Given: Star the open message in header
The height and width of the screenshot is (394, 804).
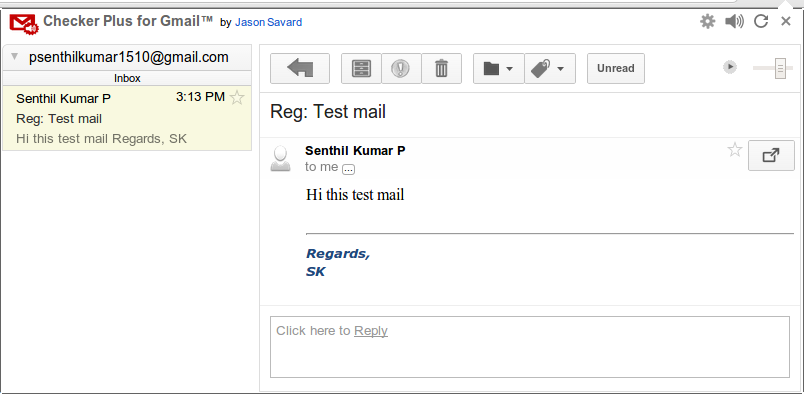Looking at the screenshot, I should pos(735,150).
